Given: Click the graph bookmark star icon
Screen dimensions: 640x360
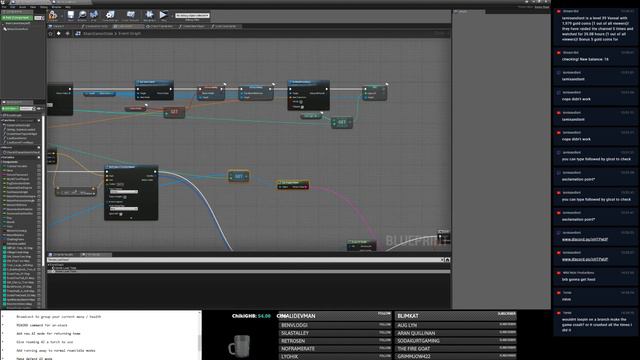Looking at the screenshot, I should click(51, 33).
